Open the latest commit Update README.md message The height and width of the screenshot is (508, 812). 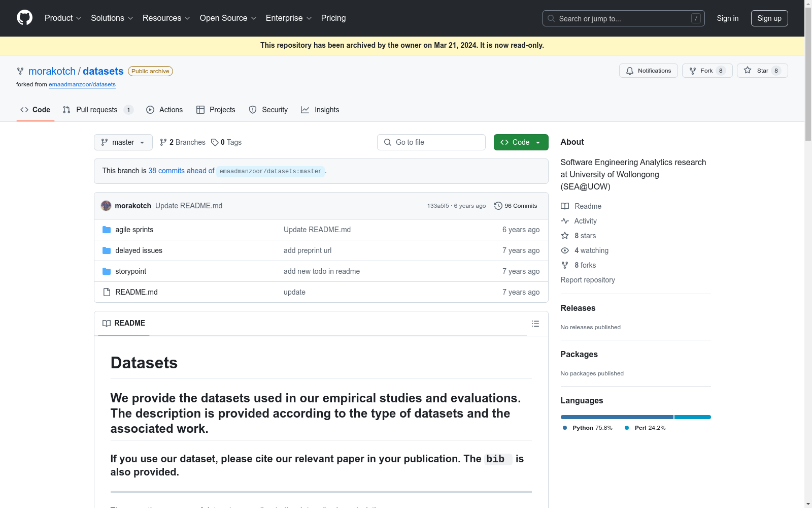[x=189, y=206]
